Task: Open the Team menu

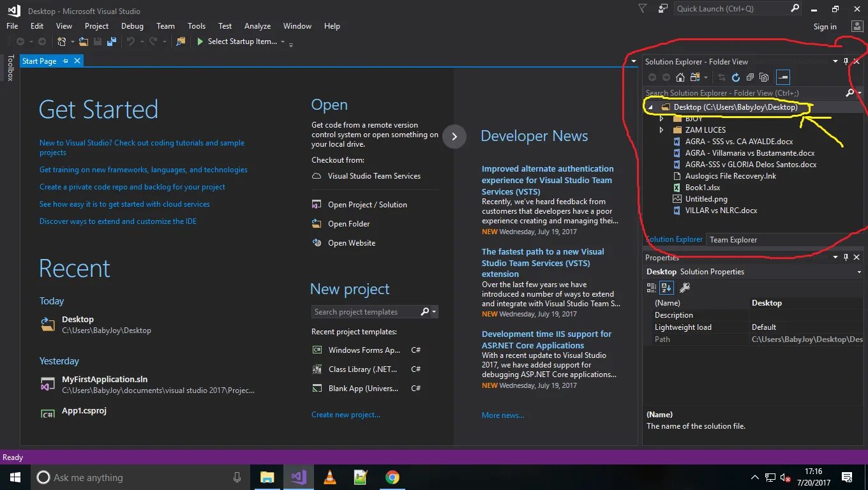Action: click(165, 26)
